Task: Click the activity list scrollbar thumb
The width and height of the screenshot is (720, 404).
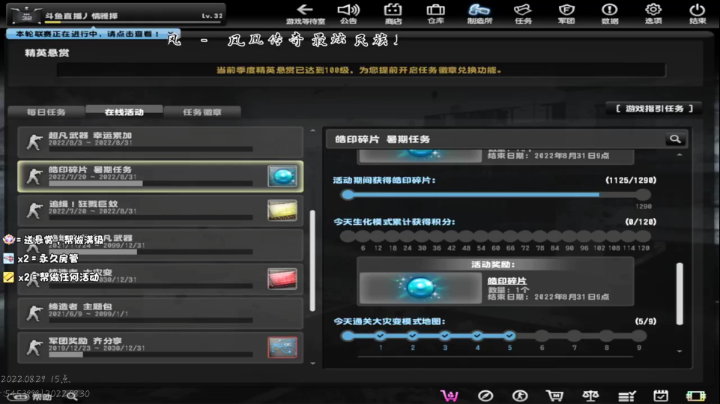Action: pos(313,261)
